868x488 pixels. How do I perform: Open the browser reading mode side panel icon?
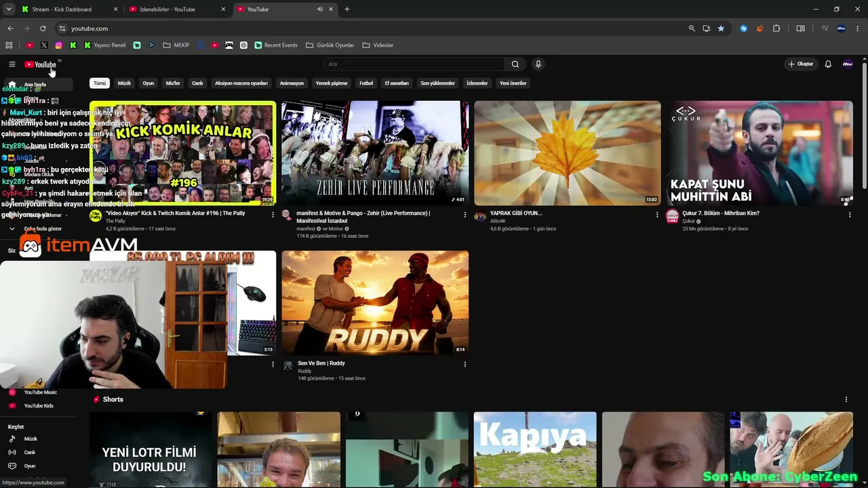801,28
